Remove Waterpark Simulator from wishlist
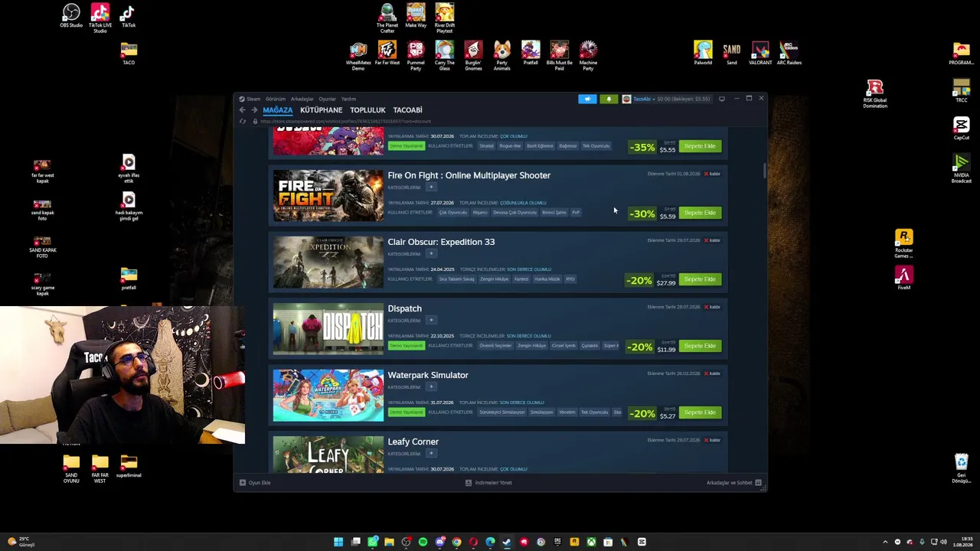The image size is (980, 551). tap(712, 373)
